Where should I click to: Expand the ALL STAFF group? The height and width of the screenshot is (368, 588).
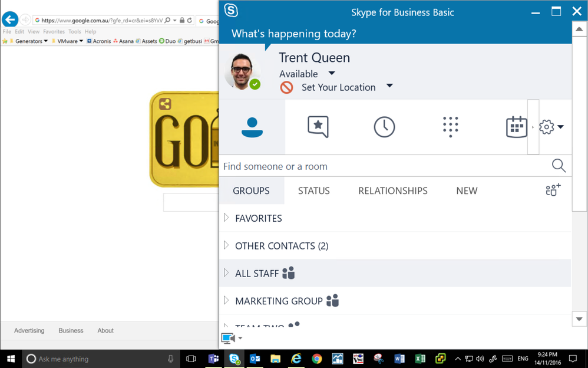click(x=226, y=272)
